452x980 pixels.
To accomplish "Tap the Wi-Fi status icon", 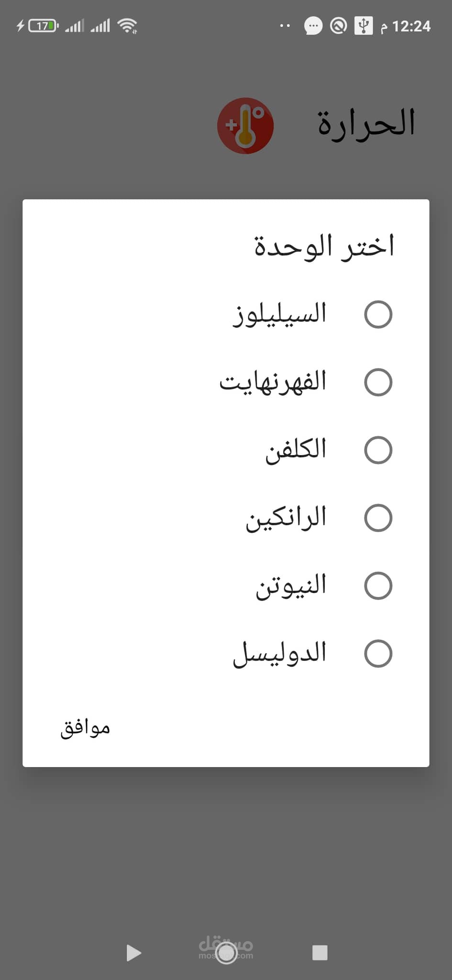I will pyautogui.click(x=128, y=25).
